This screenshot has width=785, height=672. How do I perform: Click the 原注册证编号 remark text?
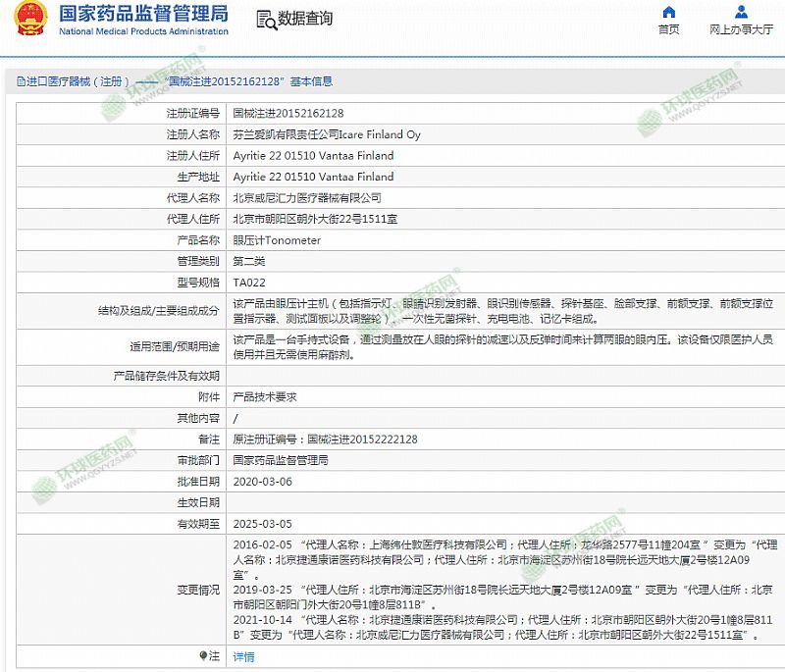pyautogui.click(x=325, y=439)
